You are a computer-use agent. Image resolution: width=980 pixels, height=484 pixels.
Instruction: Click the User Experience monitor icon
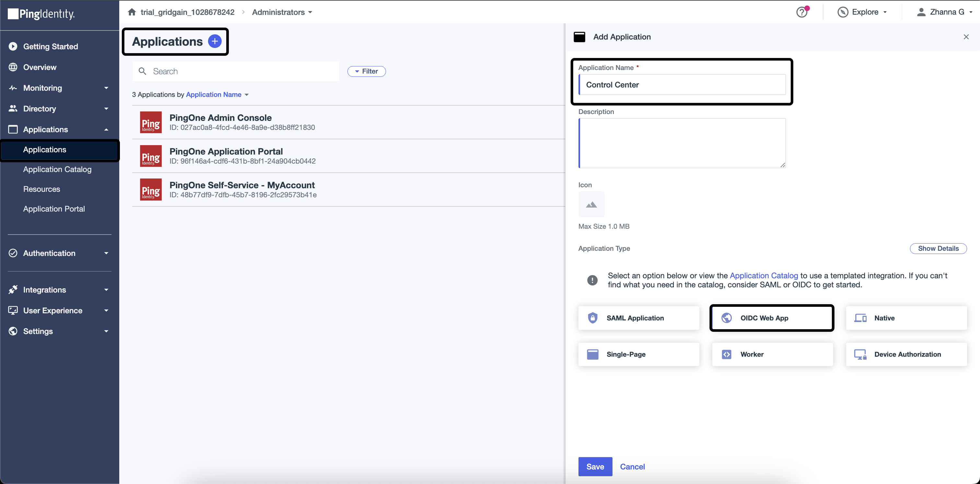[13, 311]
